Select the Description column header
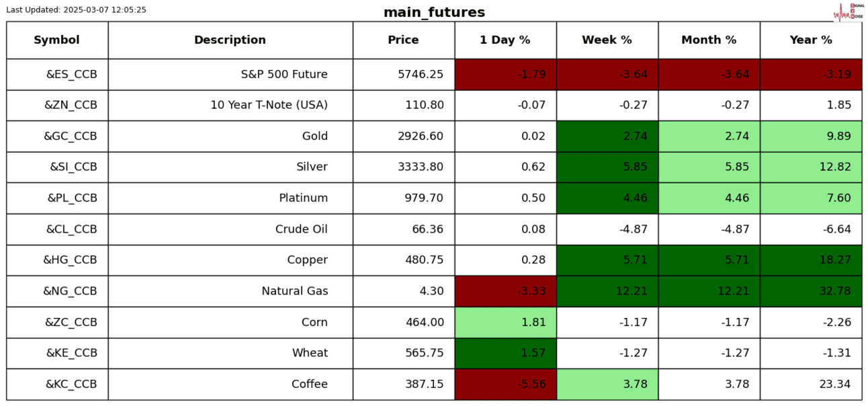Screen dimensions: 868x406 point(230,40)
